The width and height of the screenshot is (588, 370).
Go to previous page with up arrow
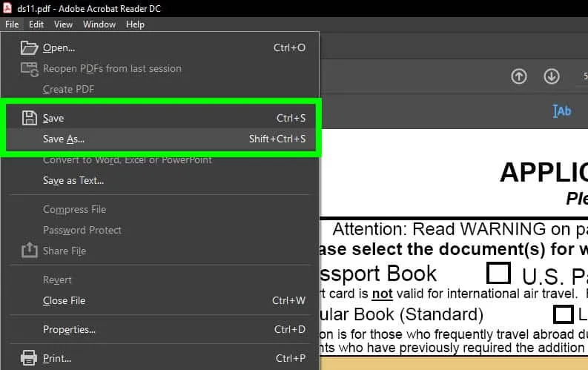(518, 76)
